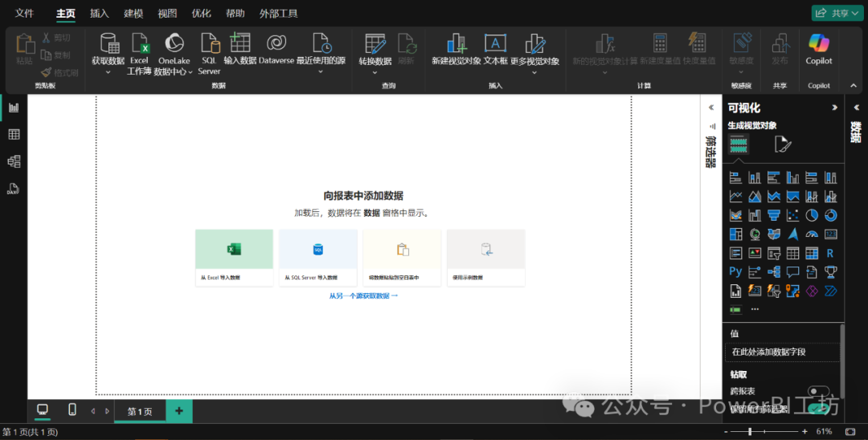Open Report view in left sidebar
The image size is (868, 440).
[x=14, y=108]
